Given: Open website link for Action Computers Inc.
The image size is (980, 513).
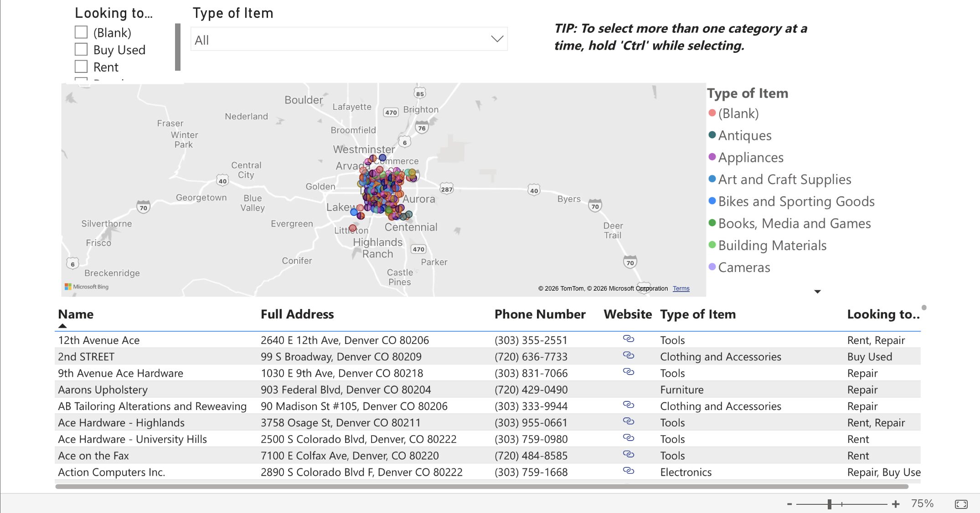Looking at the screenshot, I should [x=629, y=471].
